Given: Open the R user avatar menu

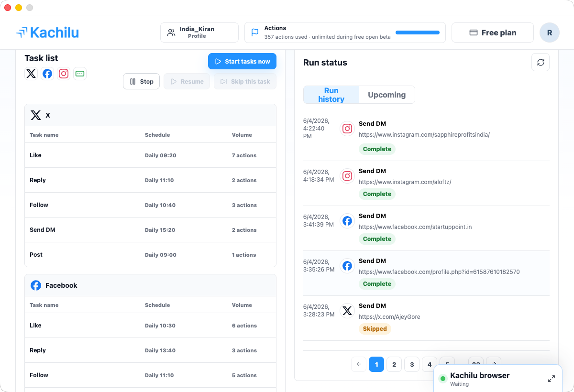Looking at the screenshot, I should coord(550,33).
